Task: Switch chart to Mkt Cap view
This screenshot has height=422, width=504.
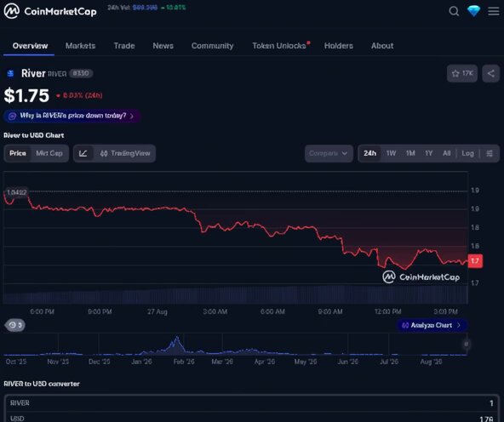Action: click(49, 153)
